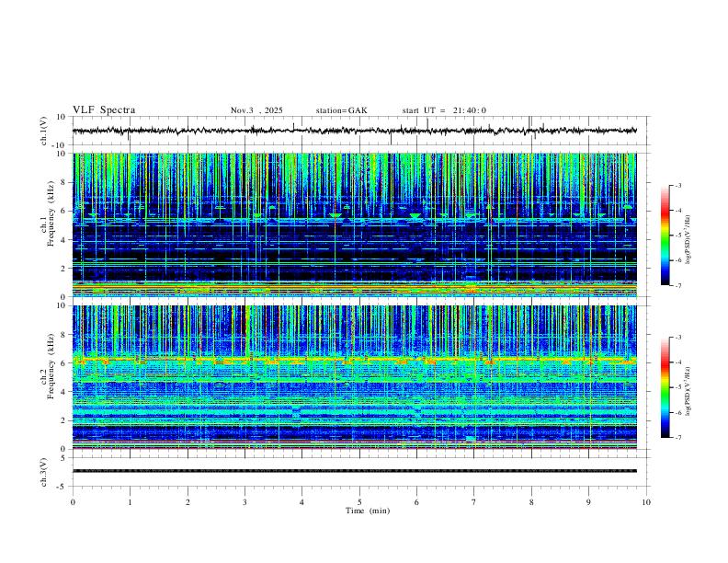Click the "-7" label on ch.2 color bar

678,437
